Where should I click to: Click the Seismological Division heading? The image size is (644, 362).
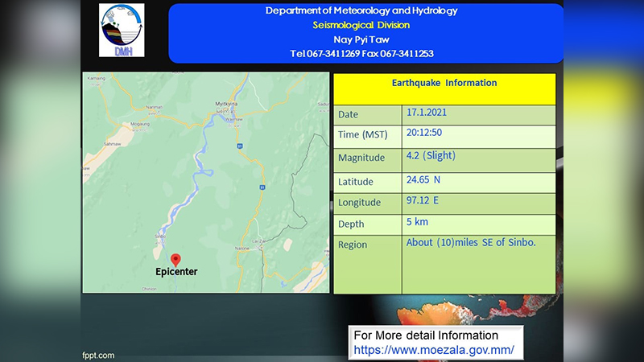point(361,25)
